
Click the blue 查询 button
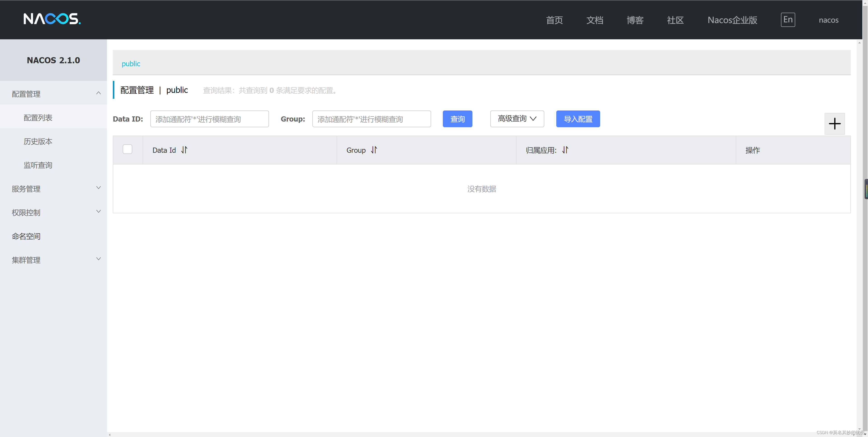pyautogui.click(x=457, y=119)
